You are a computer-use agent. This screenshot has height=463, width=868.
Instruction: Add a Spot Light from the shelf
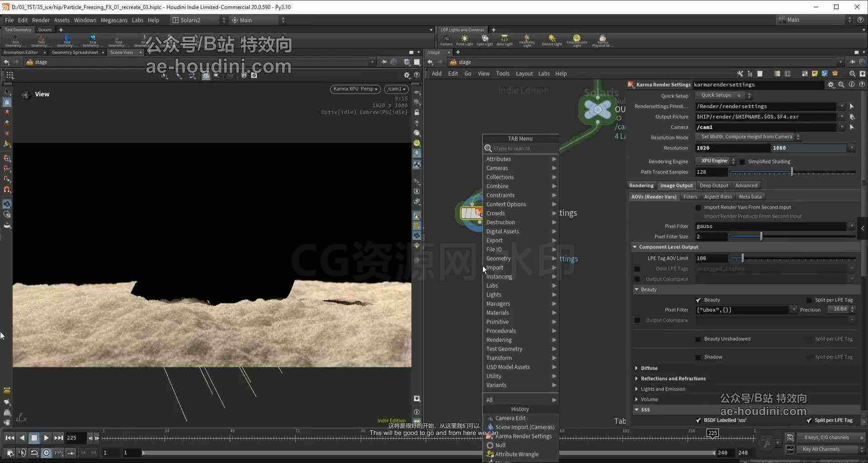pos(485,40)
